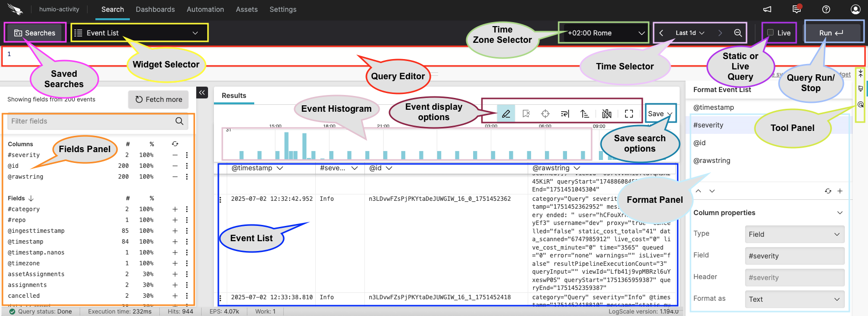Click the user account profile icon
Image resolution: width=868 pixels, height=316 pixels.
point(856,9)
